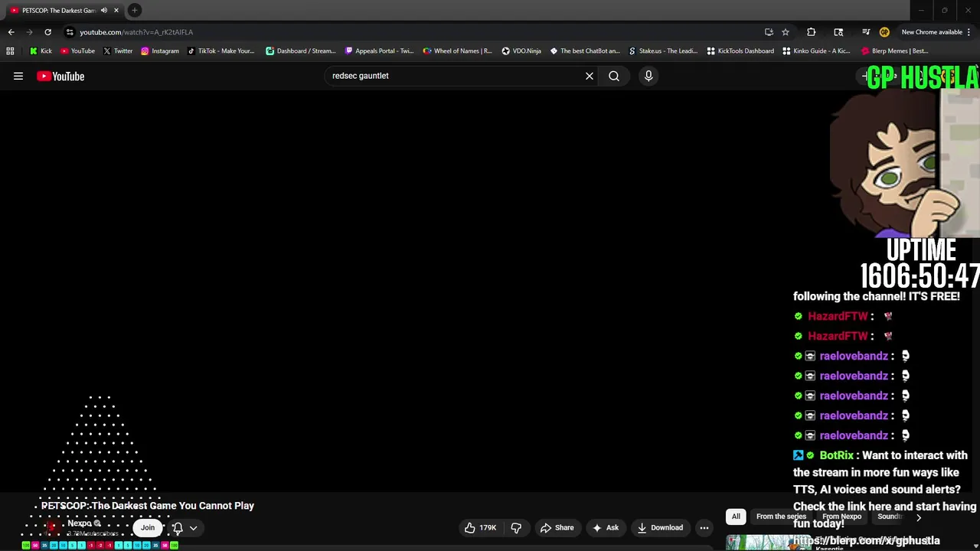Image resolution: width=980 pixels, height=551 pixels.
Task: Open the Twitter bookmark
Action: [117, 51]
